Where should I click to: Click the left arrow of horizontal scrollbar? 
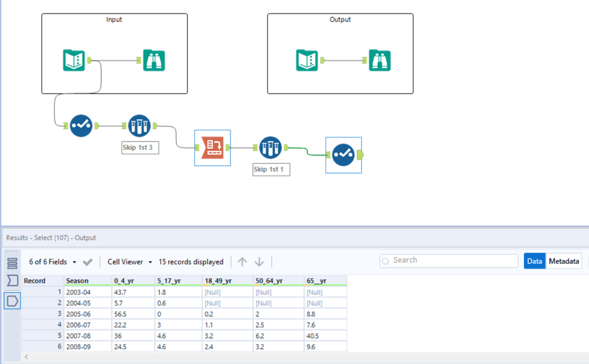[x=27, y=357]
